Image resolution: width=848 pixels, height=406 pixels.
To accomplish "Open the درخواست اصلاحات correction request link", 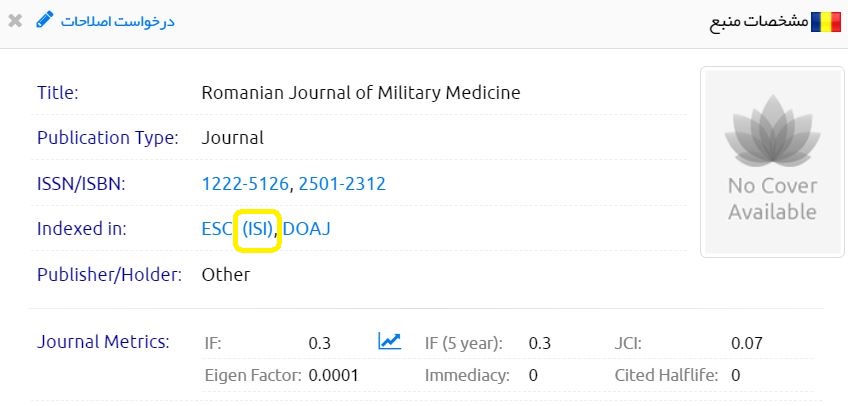I will tap(117, 21).
